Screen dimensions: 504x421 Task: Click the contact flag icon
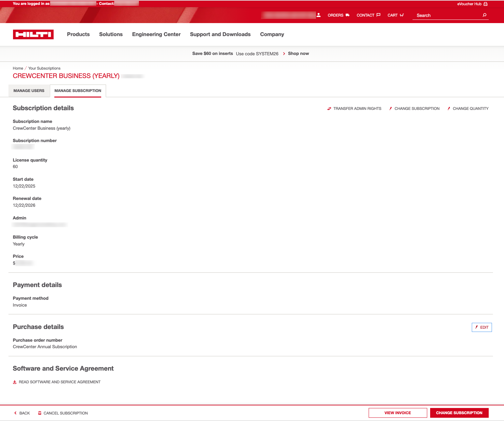click(x=378, y=15)
